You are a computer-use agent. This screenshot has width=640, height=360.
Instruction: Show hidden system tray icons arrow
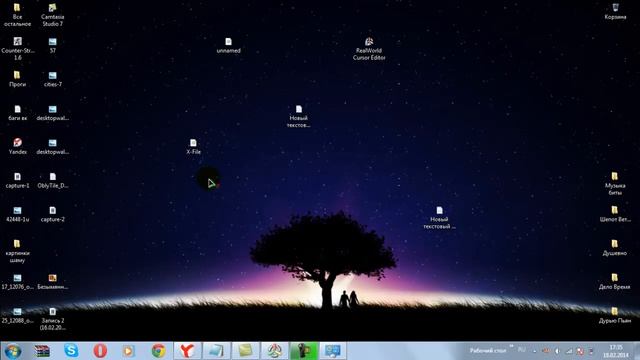tap(535, 351)
